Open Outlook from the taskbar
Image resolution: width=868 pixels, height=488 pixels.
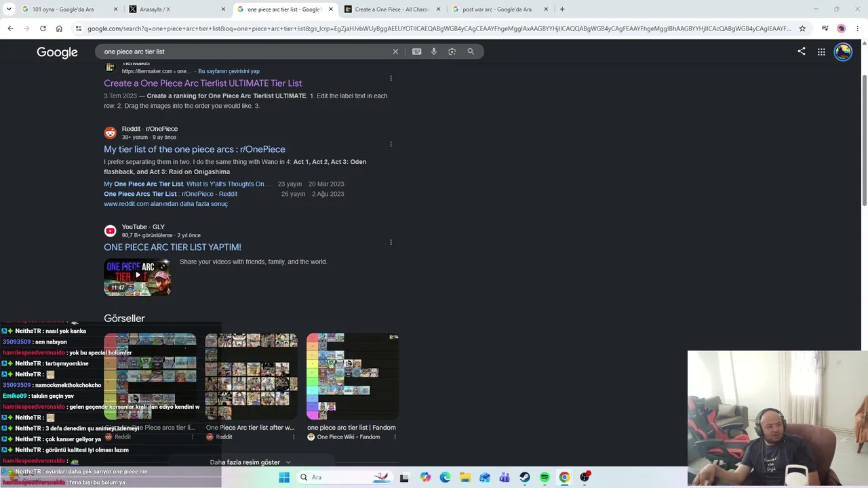pos(485,477)
